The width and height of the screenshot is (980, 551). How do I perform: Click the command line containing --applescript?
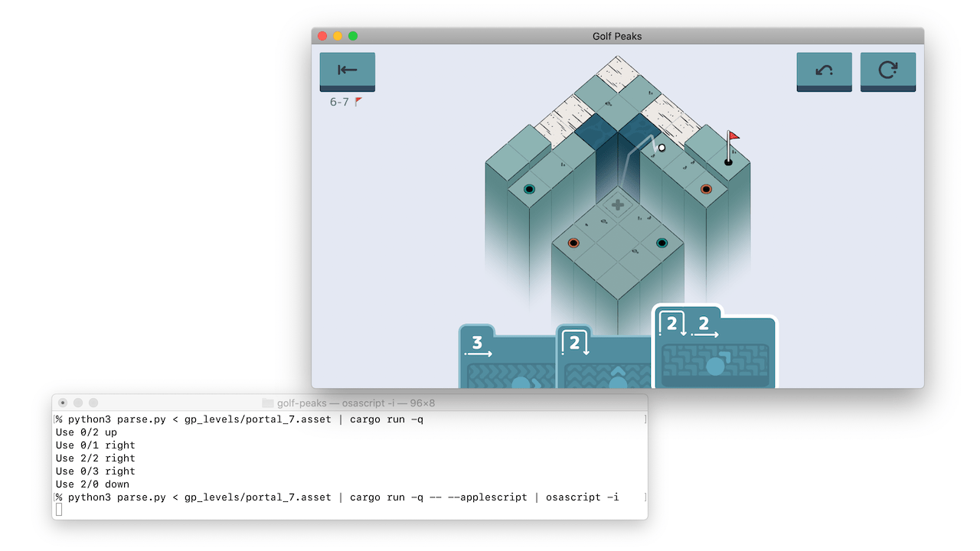[x=337, y=497]
